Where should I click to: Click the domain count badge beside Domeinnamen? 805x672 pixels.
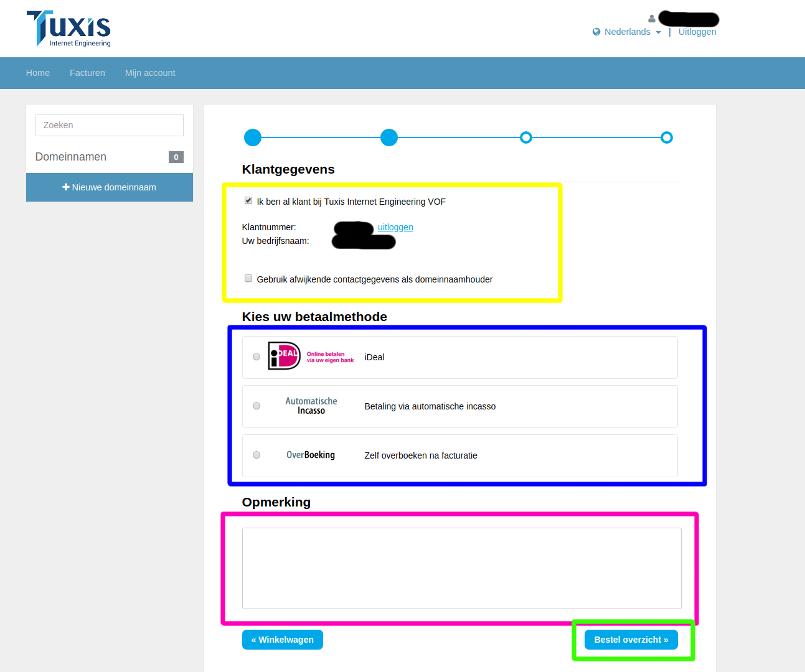(x=176, y=157)
